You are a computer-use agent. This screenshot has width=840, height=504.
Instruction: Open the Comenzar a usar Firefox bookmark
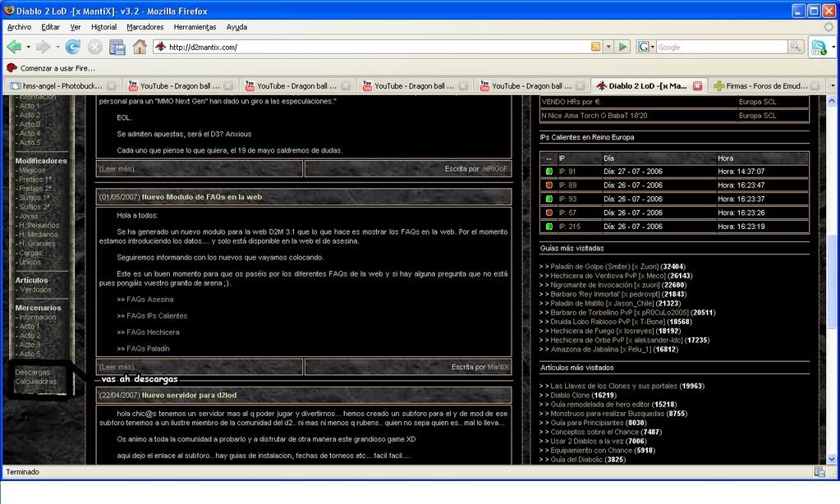(51, 68)
